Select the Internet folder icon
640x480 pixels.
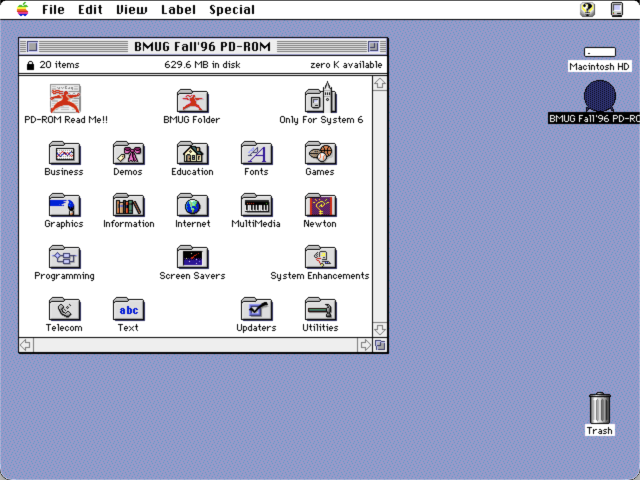(193, 204)
